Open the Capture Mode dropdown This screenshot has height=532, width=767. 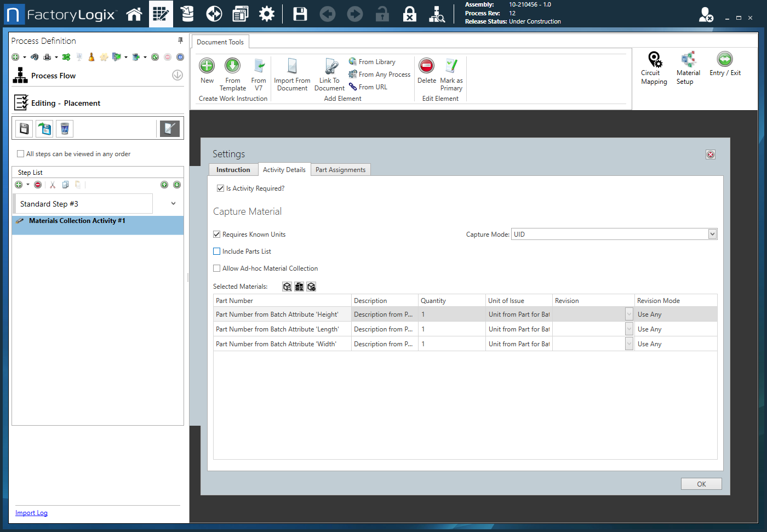pos(712,234)
